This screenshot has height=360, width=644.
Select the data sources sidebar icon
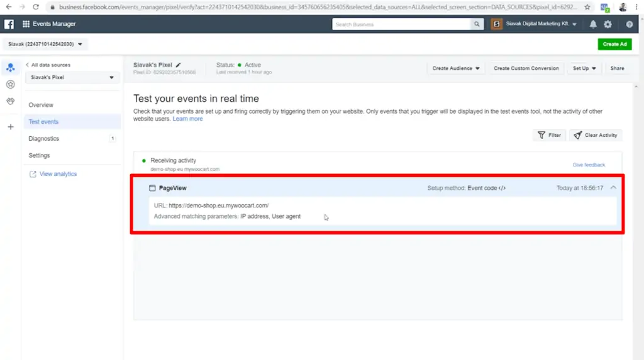tap(11, 67)
